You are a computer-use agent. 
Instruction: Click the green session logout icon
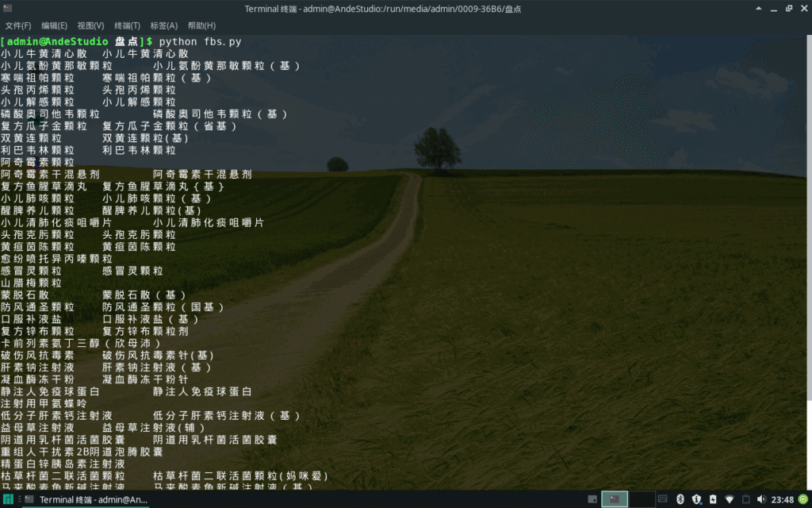[803, 499]
